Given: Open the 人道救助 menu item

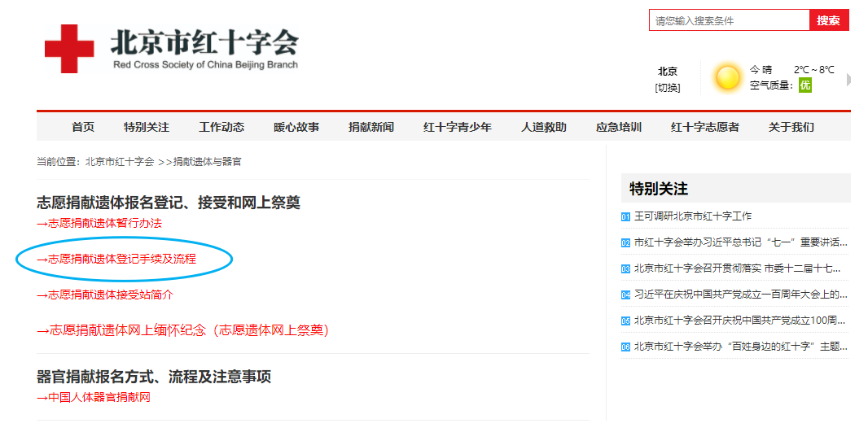Looking at the screenshot, I should pos(544,127).
